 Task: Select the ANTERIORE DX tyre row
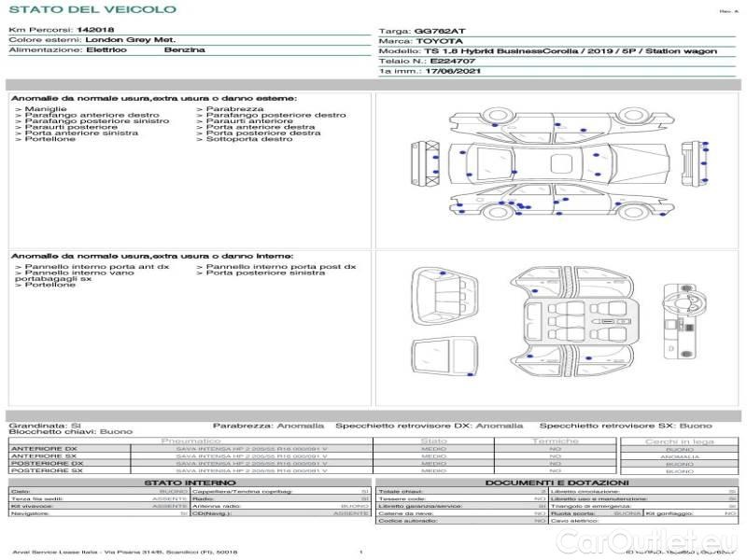pos(187,449)
